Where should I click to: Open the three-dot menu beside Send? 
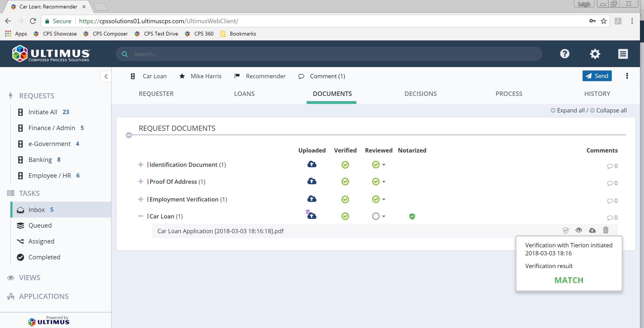(627, 76)
